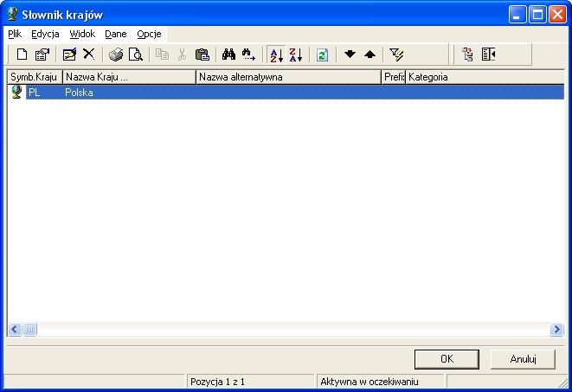Sort by the Symb.Kraju column header

coord(35,77)
